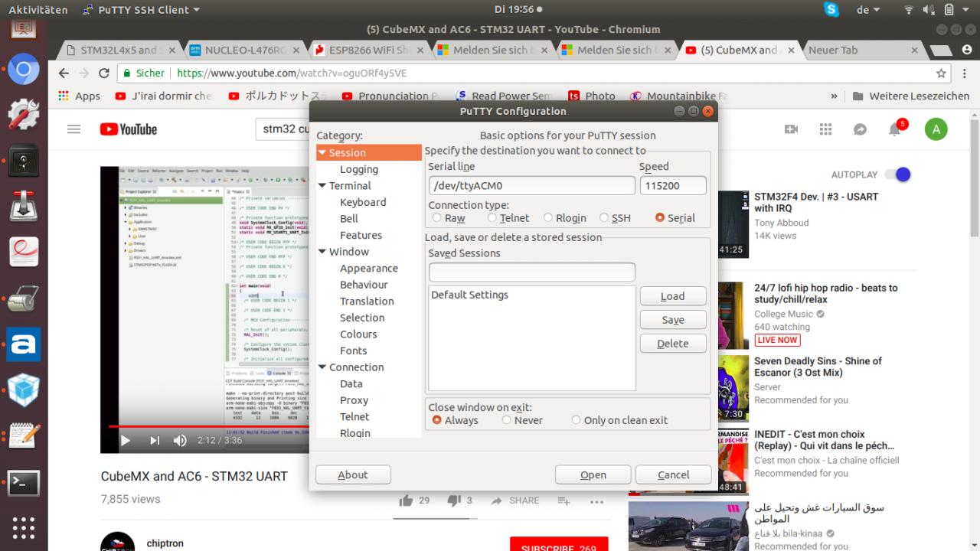Click Open button in PuTTY dialog
Screen dimensions: 980x551
tap(593, 475)
